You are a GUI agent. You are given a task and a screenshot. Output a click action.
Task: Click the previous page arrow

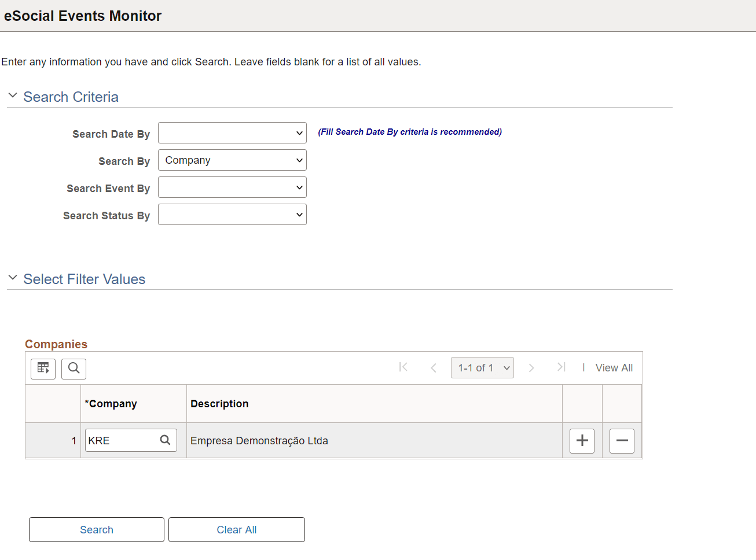coord(434,367)
